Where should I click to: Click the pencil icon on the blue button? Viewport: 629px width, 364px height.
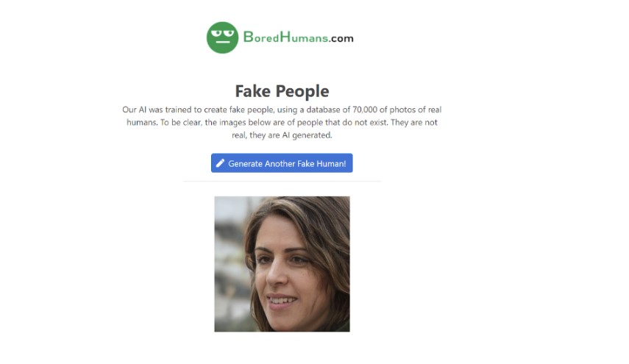click(x=220, y=163)
